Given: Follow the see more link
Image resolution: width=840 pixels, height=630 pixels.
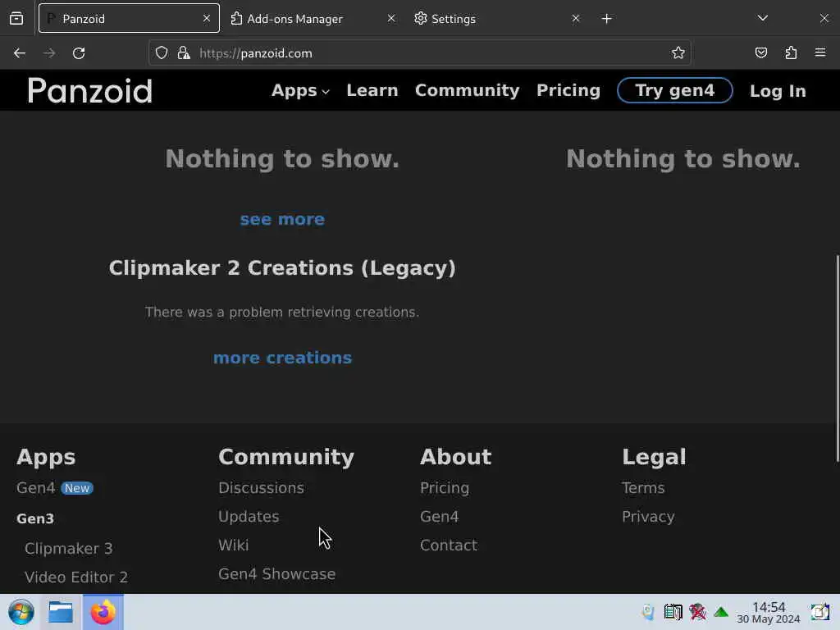Looking at the screenshot, I should click(282, 219).
